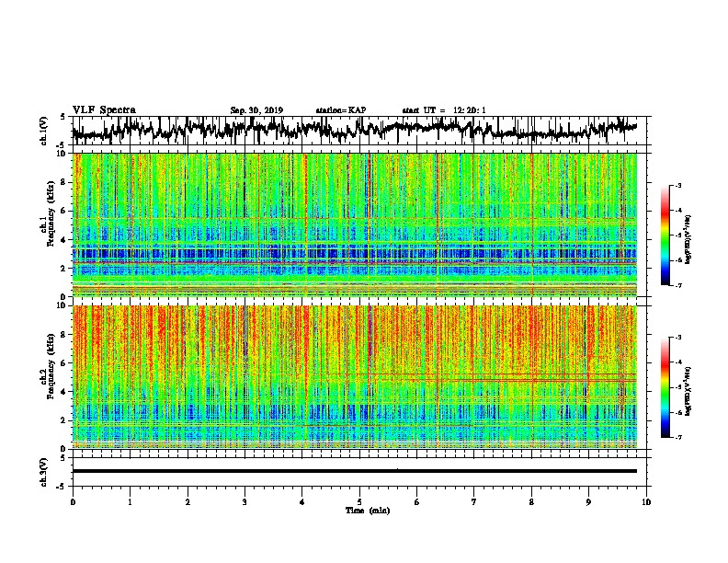728x563 pixels.
Task: Click the "9" tick on the time axis
Action: coord(588,502)
